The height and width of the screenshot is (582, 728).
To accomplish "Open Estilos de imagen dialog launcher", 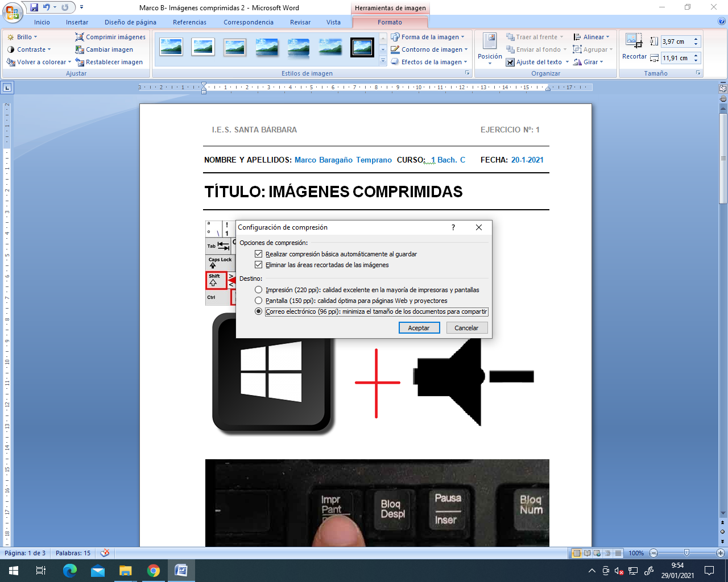I will point(468,73).
